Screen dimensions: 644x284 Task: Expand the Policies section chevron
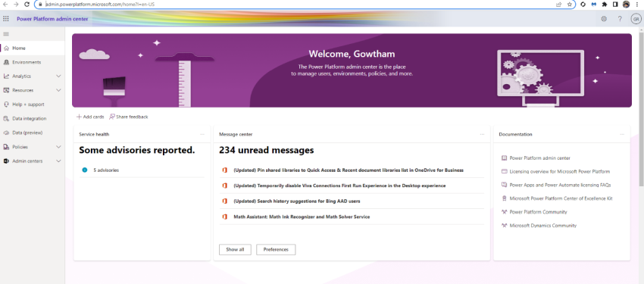pos(58,147)
